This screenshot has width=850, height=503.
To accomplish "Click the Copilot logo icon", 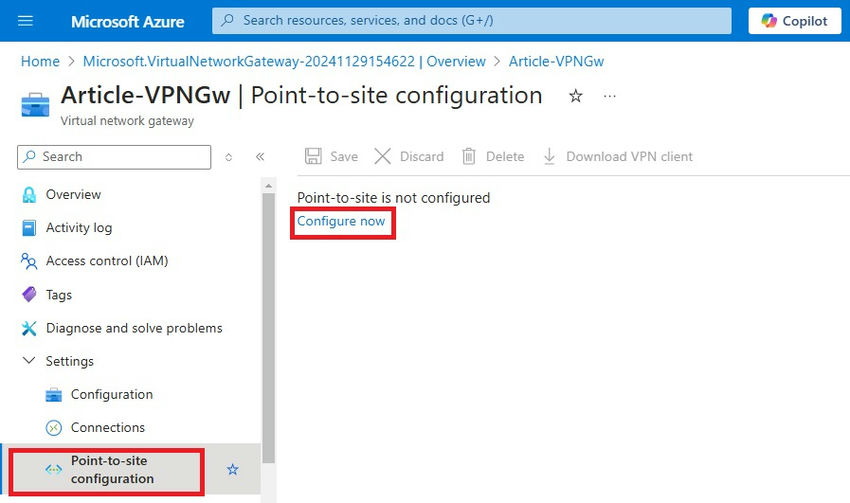I will pyautogui.click(x=769, y=21).
